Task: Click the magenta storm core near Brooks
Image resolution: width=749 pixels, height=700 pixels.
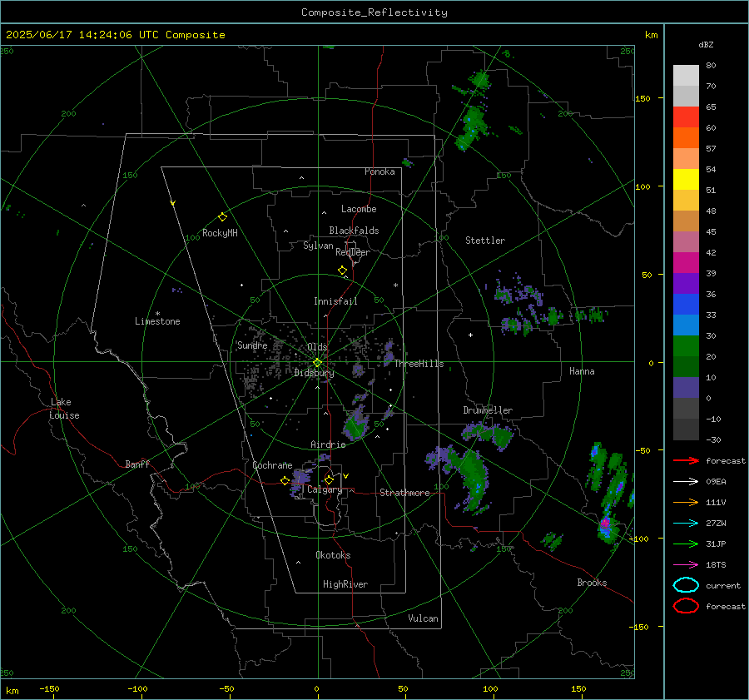Action: tap(605, 523)
